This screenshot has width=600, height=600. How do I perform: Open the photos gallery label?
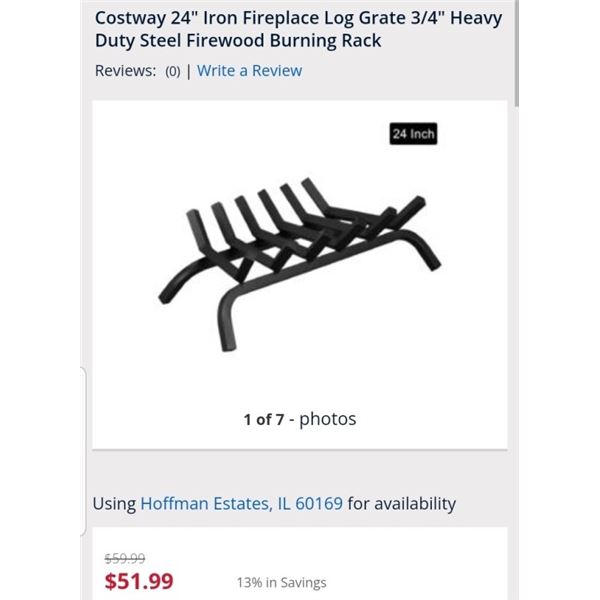click(328, 419)
